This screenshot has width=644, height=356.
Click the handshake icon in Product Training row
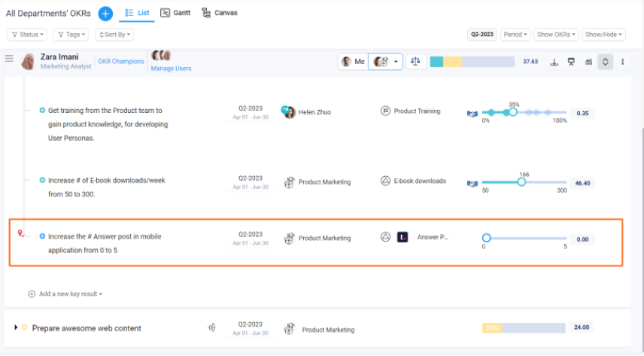pyautogui.click(x=472, y=114)
